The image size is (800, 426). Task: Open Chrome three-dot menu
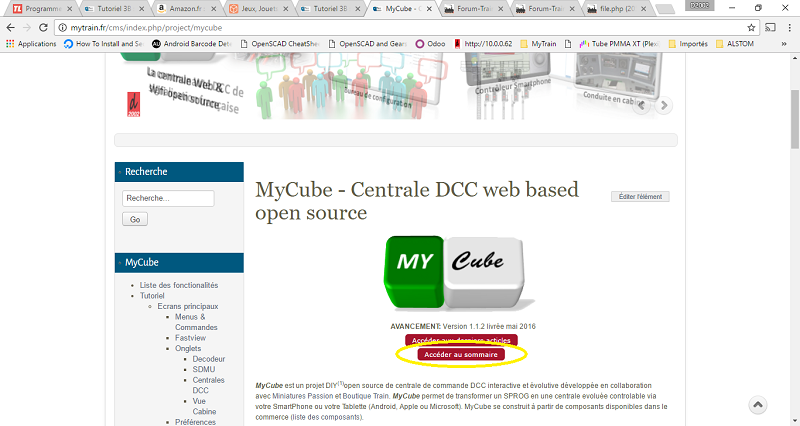click(789, 28)
